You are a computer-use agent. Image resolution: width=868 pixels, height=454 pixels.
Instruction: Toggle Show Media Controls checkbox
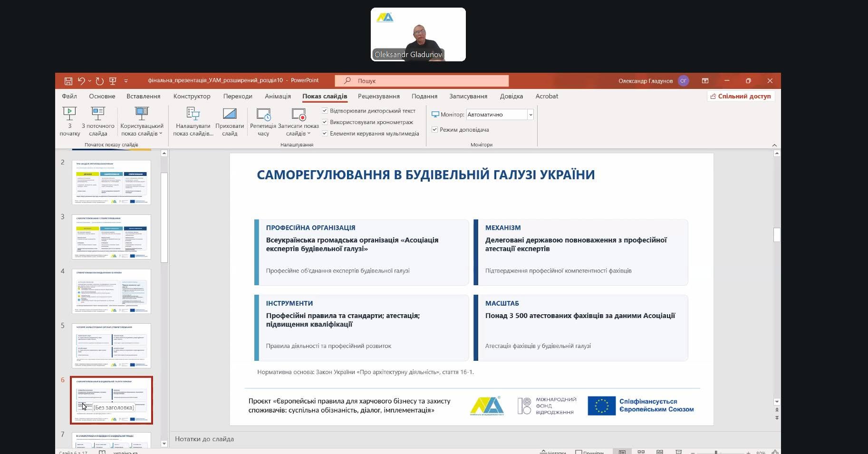(x=325, y=134)
